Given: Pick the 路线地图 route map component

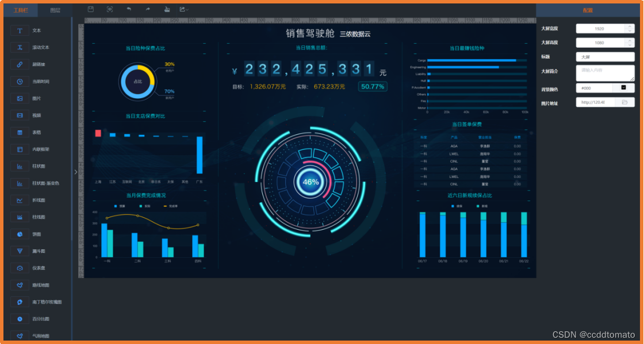Looking at the screenshot, I should (20, 285).
